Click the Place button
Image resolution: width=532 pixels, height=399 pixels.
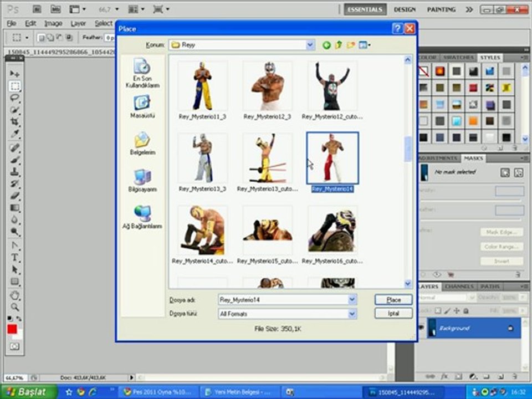point(393,300)
